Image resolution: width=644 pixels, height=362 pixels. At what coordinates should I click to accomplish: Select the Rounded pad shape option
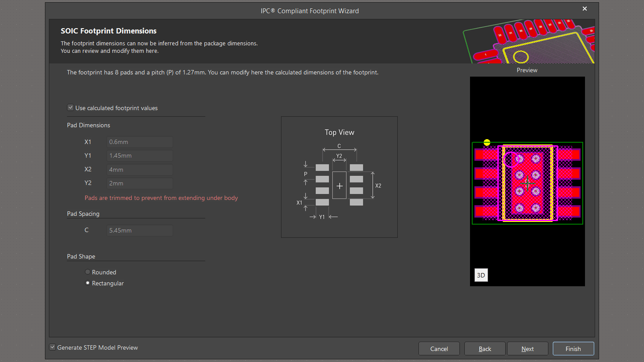(88, 272)
